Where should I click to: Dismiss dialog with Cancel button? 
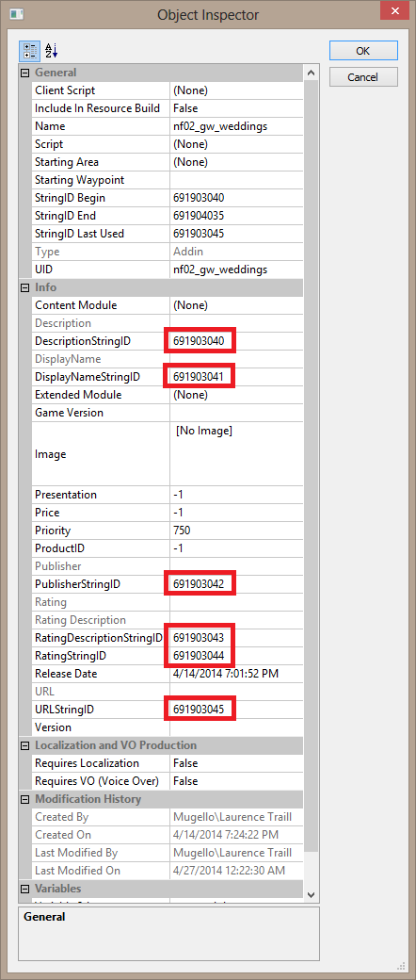363,77
